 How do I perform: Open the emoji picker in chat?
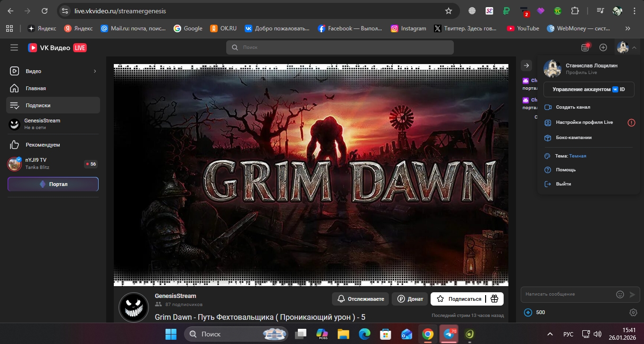tap(620, 294)
